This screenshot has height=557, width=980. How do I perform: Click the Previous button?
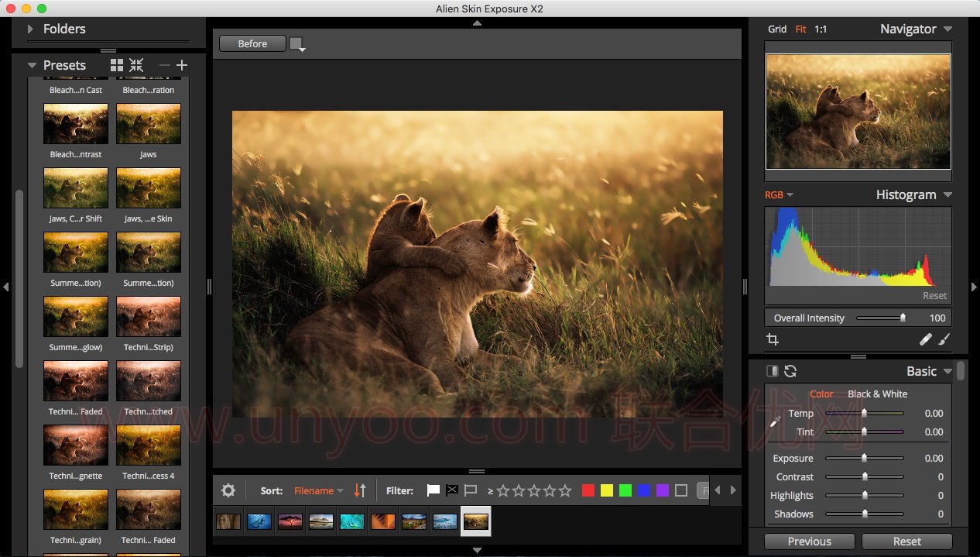pos(810,542)
